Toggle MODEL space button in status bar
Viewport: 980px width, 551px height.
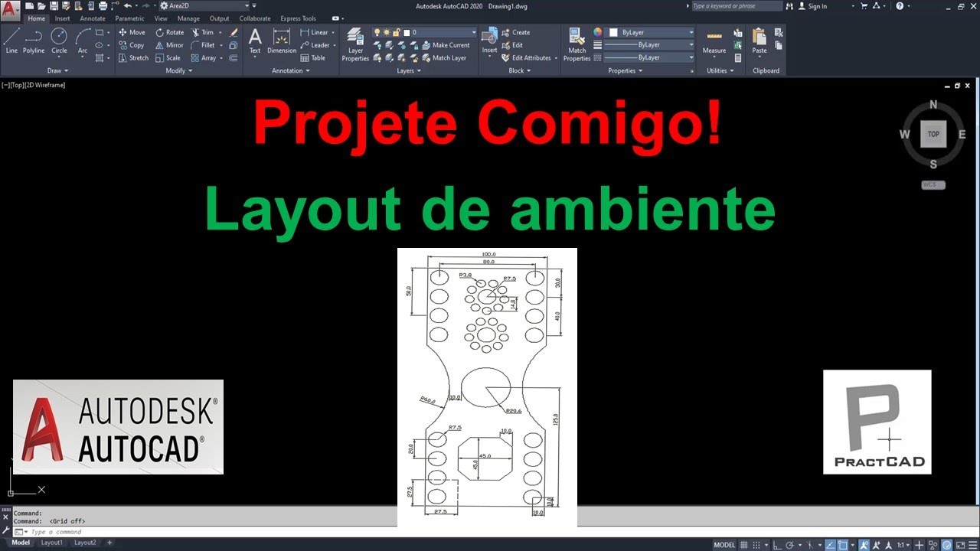click(x=724, y=545)
